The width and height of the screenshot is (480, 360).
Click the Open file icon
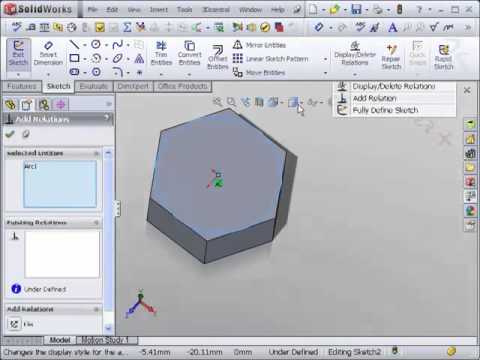(334, 9)
